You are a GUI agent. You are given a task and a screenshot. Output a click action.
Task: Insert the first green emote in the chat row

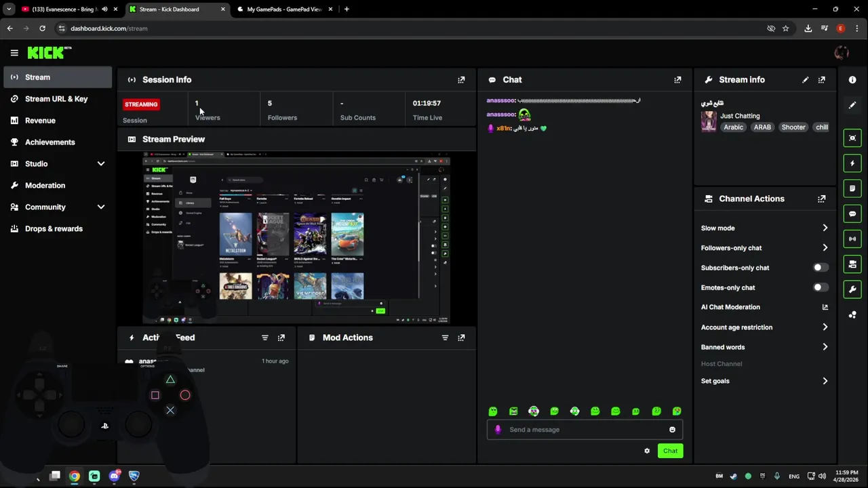tap(493, 411)
